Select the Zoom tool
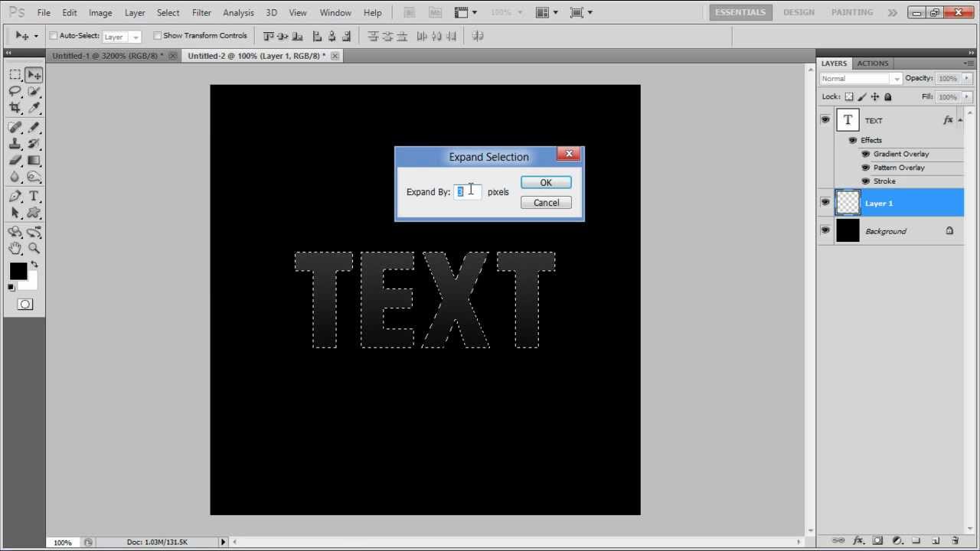 pyautogui.click(x=34, y=248)
